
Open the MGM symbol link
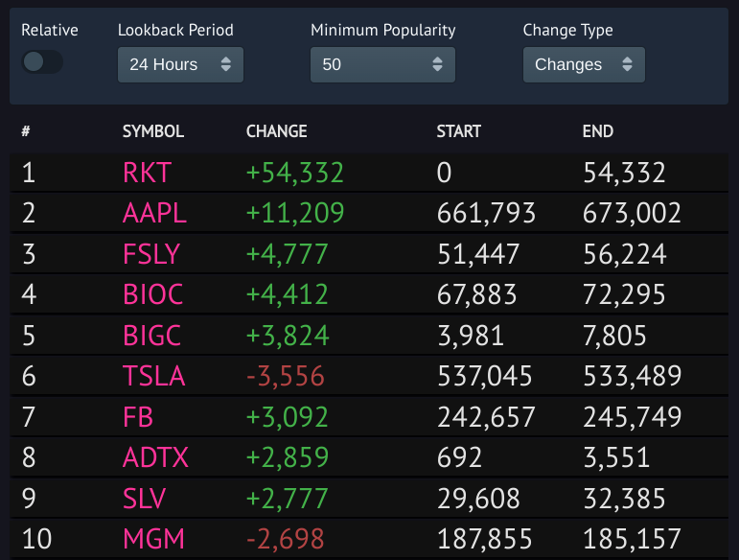coord(153,539)
